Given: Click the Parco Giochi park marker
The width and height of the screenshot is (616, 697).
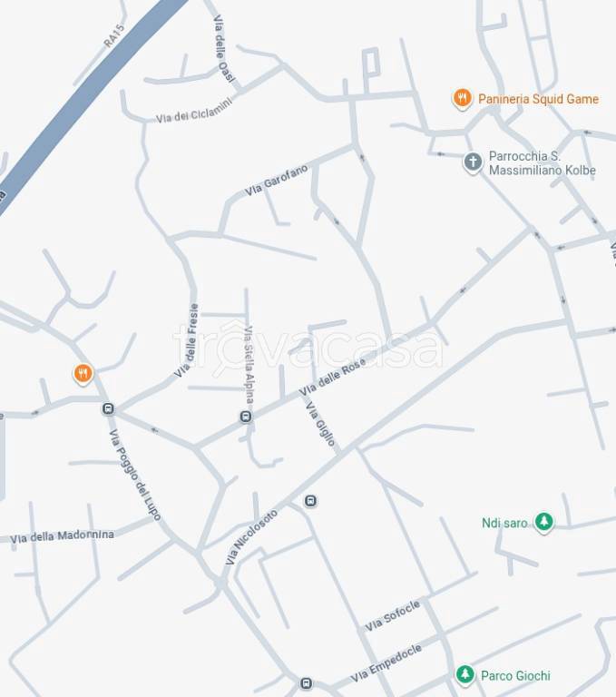Looking at the screenshot, I should (464, 675).
